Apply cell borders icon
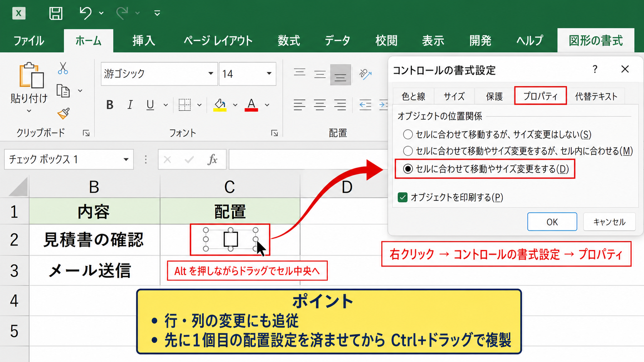The image size is (644, 362). pyautogui.click(x=184, y=105)
